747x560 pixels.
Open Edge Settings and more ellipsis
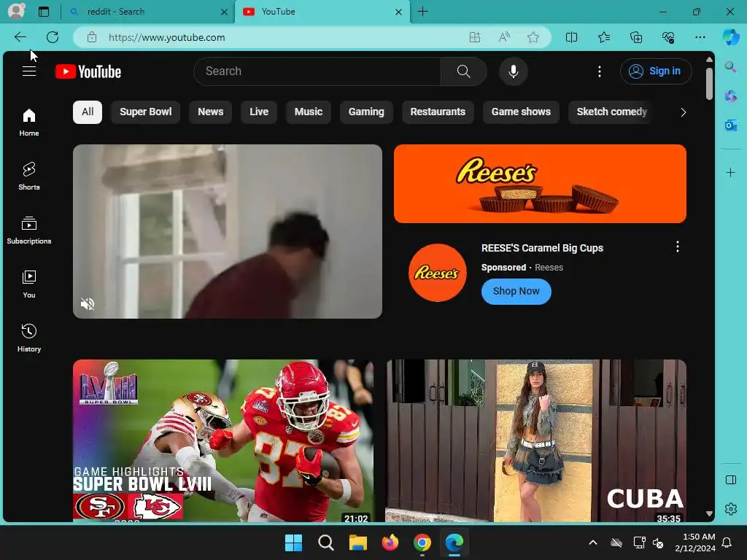(x=700, y=37)
